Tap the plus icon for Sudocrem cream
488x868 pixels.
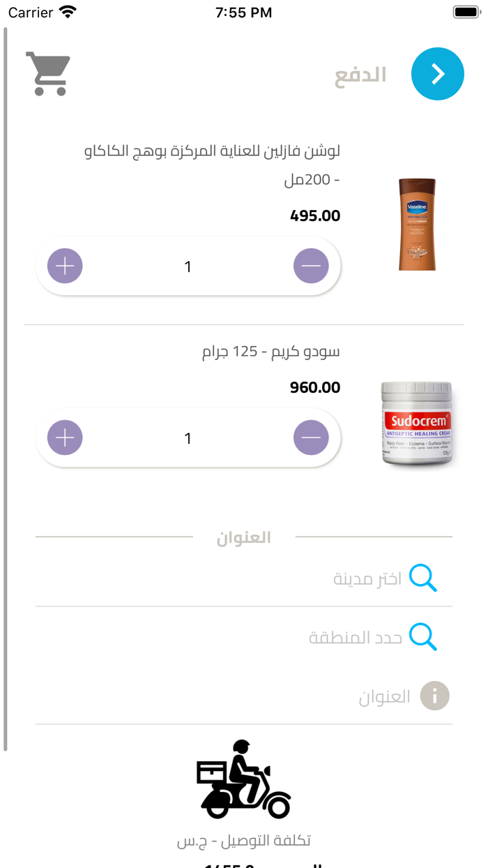click(64, 437)
